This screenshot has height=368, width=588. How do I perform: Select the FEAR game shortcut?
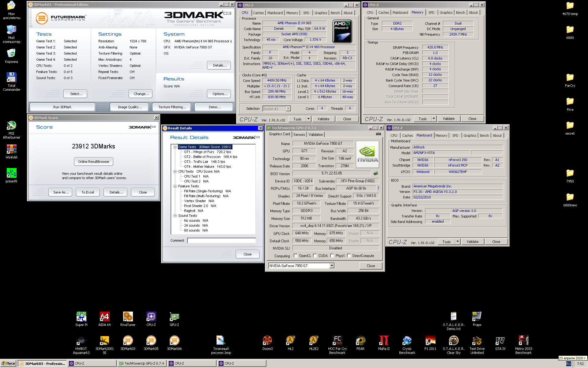[360, 343]
